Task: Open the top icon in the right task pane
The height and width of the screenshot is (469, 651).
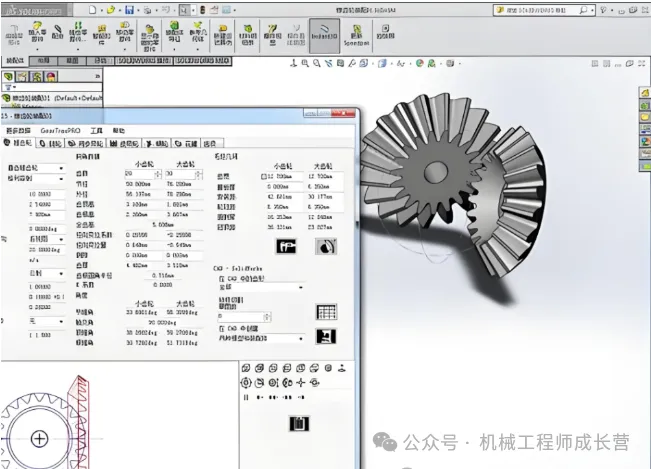Action: (x=645, y=93)
